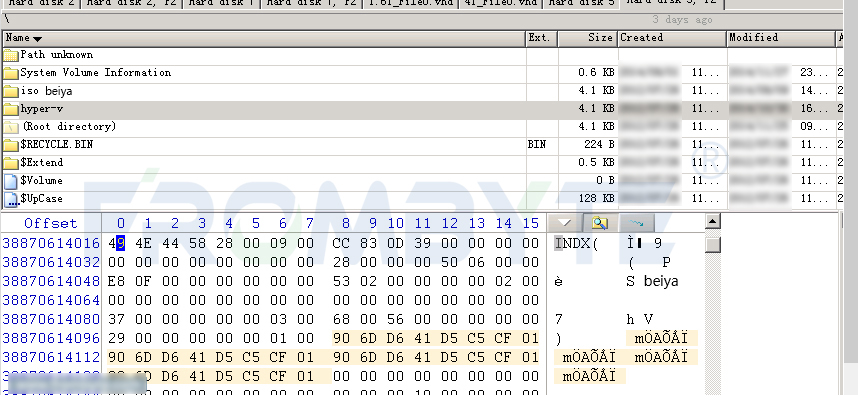Click hex byte E8 in row 38870614048
The image size is (858, 395).
pyautogui.click(x=117, y=281)
